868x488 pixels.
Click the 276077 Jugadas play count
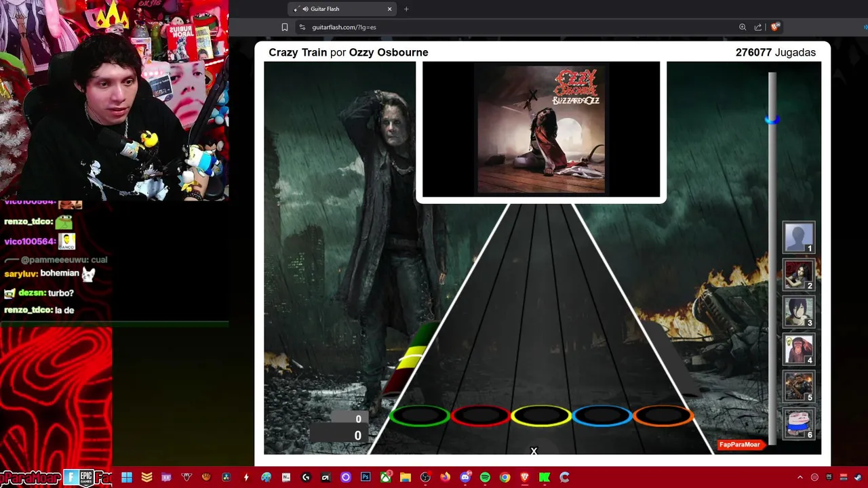(776, 52)
